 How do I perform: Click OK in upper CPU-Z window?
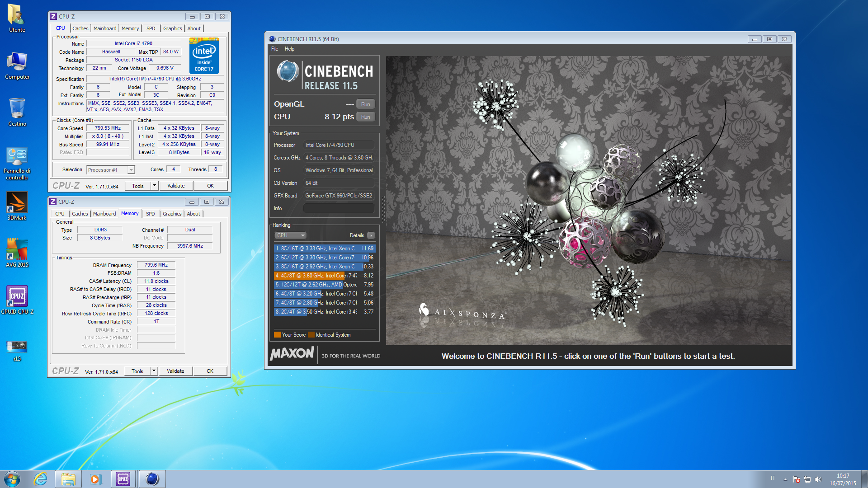(x=210, y=186)
